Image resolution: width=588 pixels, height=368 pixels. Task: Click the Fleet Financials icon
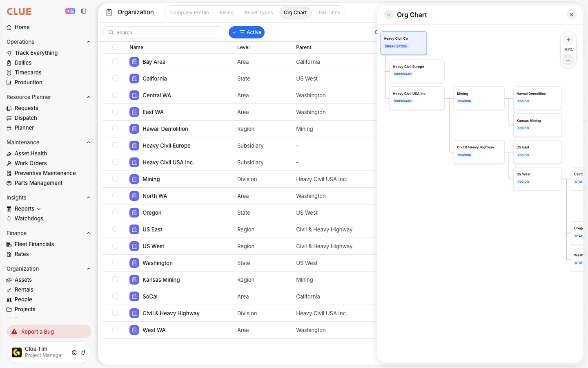pos(9,244)
